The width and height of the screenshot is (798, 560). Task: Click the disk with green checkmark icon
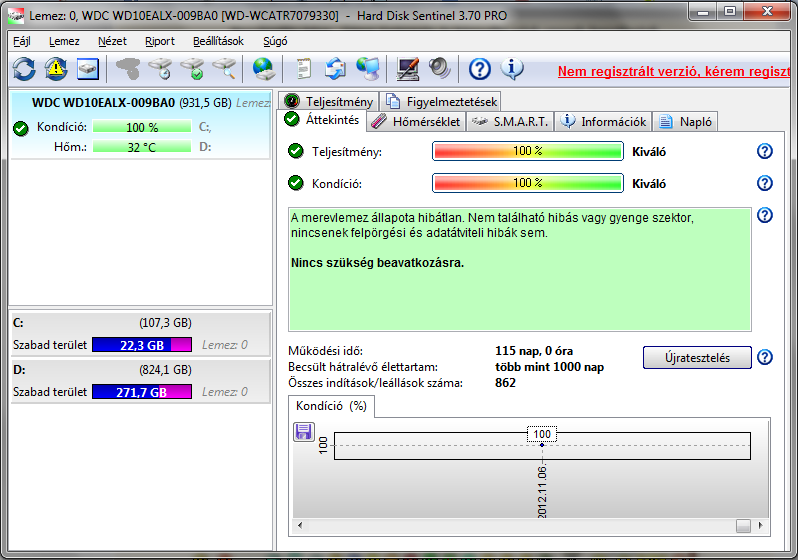192,69
